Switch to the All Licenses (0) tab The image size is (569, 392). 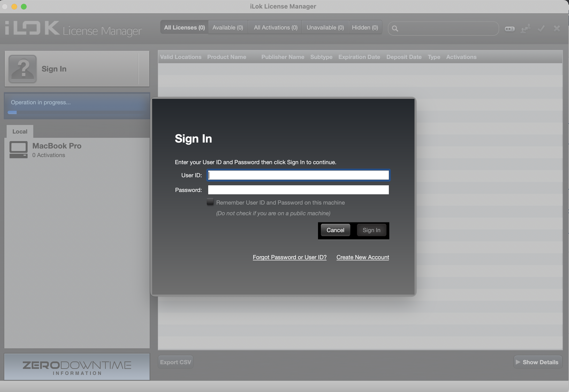click(184, 27)
